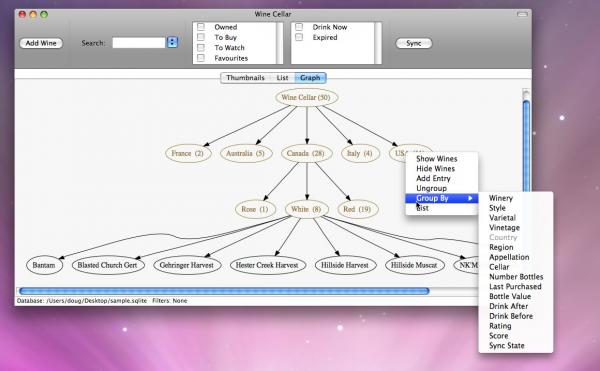Select the Canada (28) graph node
The height and width of the screenshot is (371, 600).
306,153
